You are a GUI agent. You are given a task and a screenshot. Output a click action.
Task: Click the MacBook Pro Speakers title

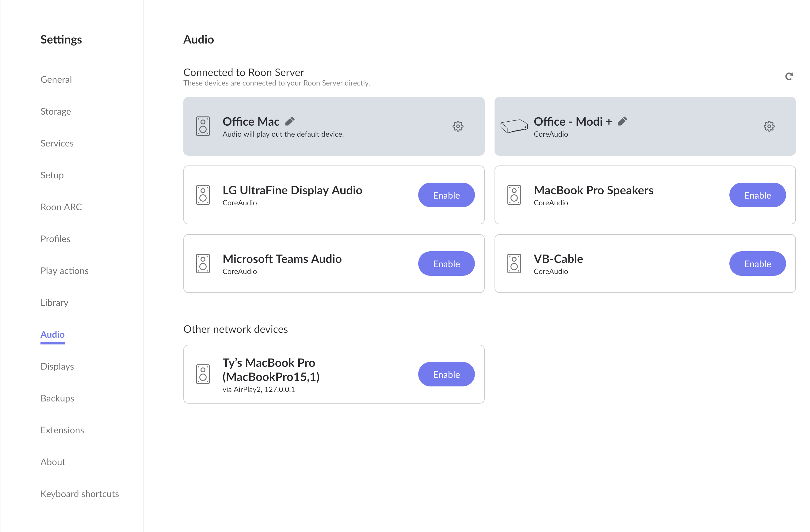tap(594, 190)
